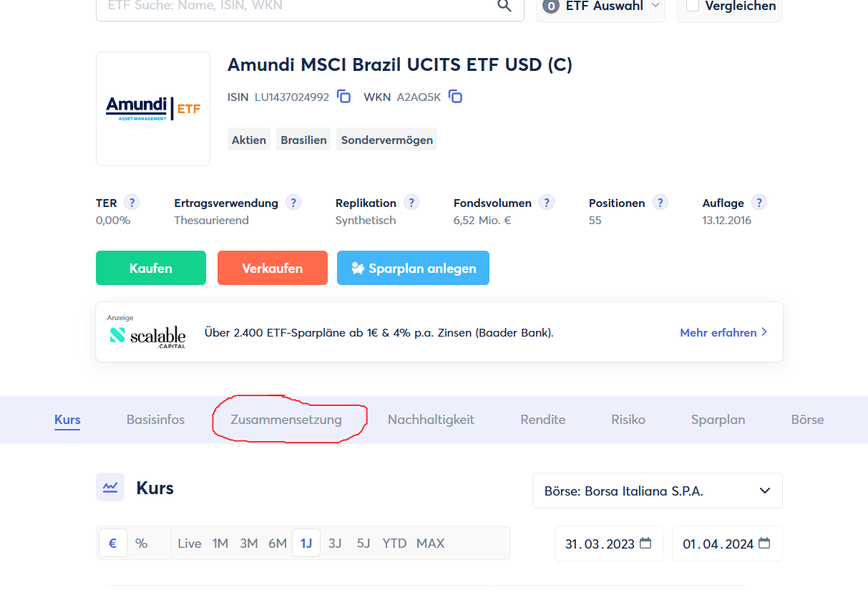The image size is (868, 593).
Task: Copy the ISIN LU1437024992
Action: pyautogui.click(x=343, y=97)
